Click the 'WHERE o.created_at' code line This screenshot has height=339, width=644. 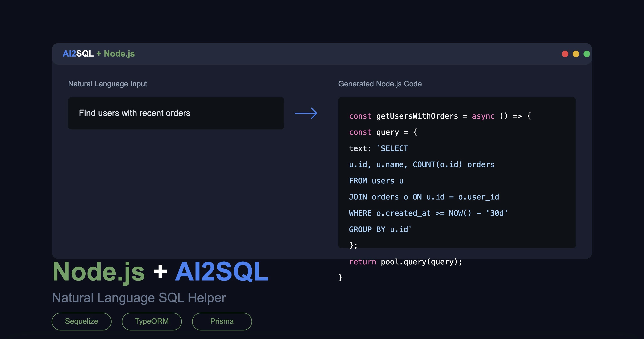click(428, 213)
